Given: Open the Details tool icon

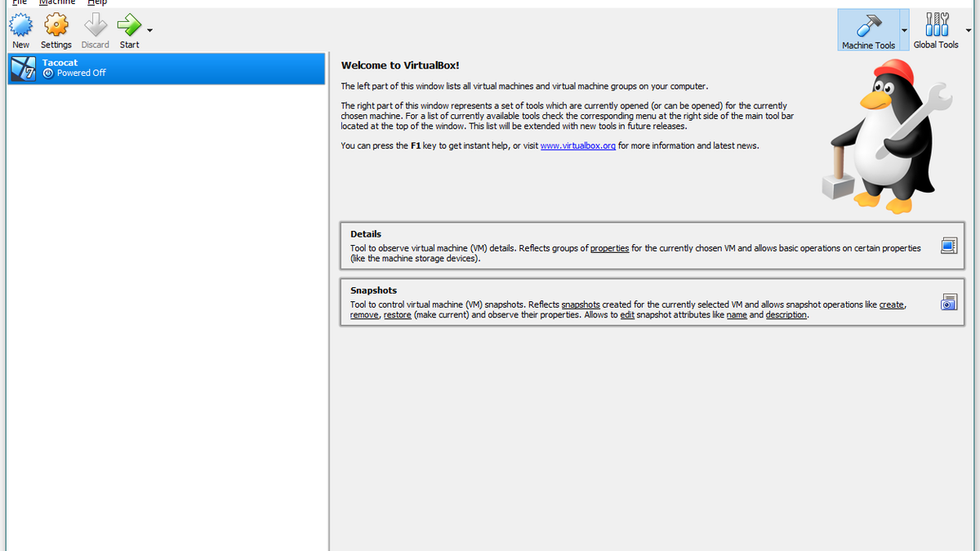Looking at the screenshot, I should [x=948, y=246].
